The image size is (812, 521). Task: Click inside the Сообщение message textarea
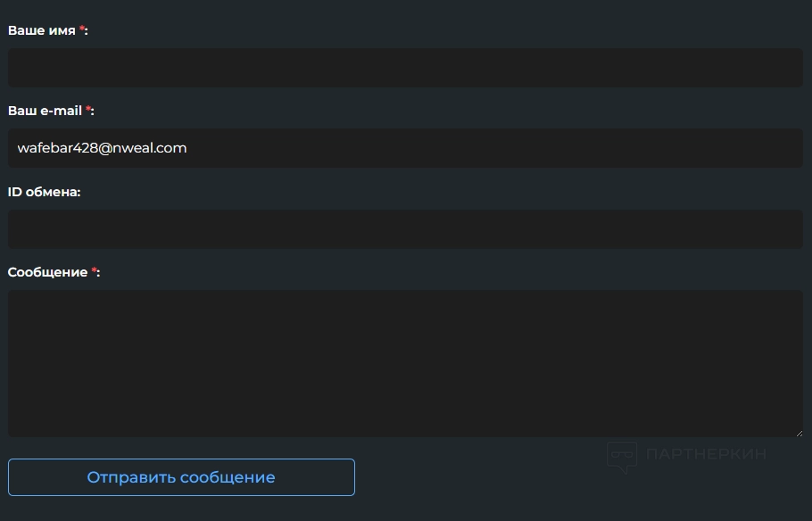coord(405,363)
